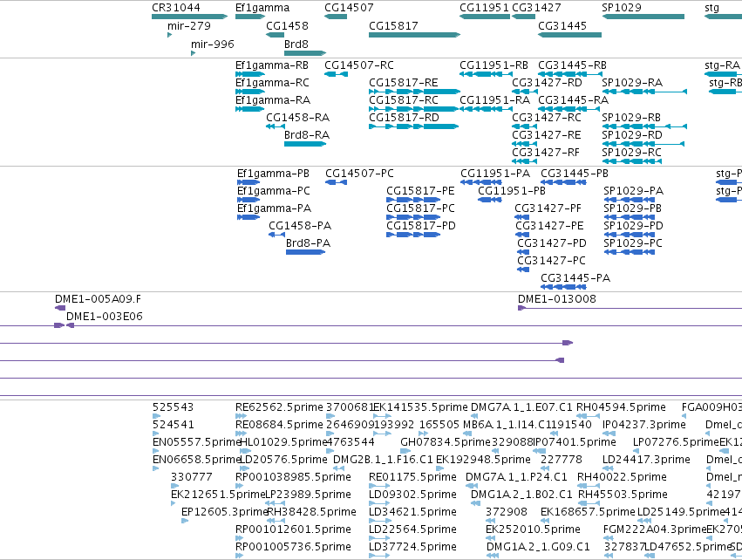Click the CG31445-RB transcript glyph
This screenshot has width=742, height=560.
click(569, 74)
